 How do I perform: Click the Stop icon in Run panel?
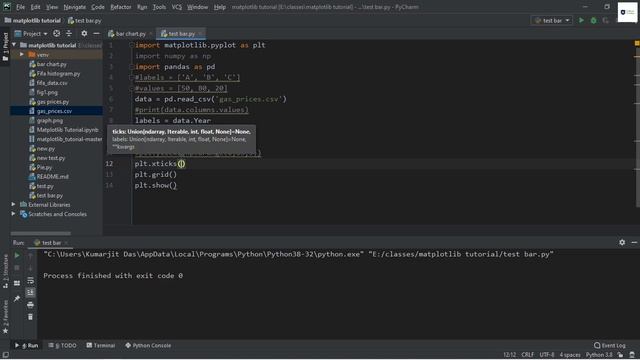coord(17,268)
